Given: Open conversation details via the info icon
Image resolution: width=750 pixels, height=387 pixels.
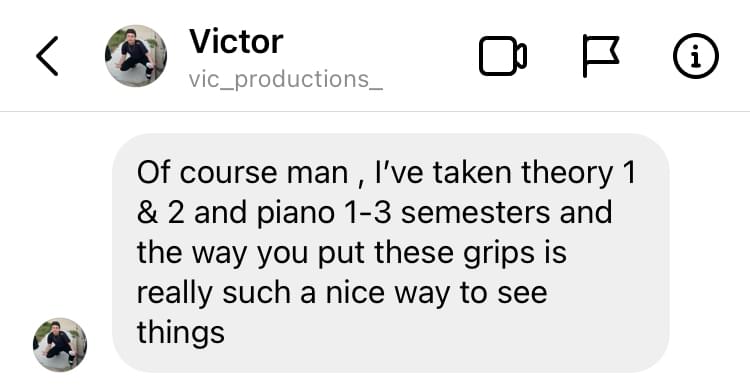Looking at the screenshot, I should pos(695,56).
